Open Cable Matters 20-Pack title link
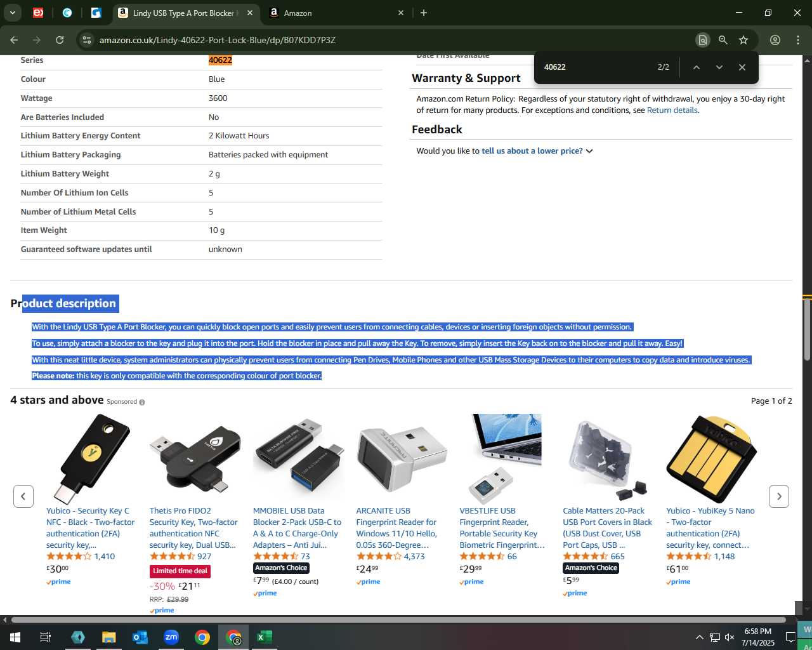812x650 pixels. pyautogui.click(x=608, y=528)
